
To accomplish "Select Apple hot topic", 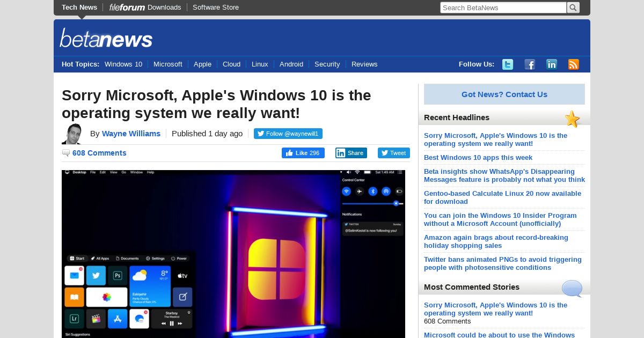I will (202, 64).
